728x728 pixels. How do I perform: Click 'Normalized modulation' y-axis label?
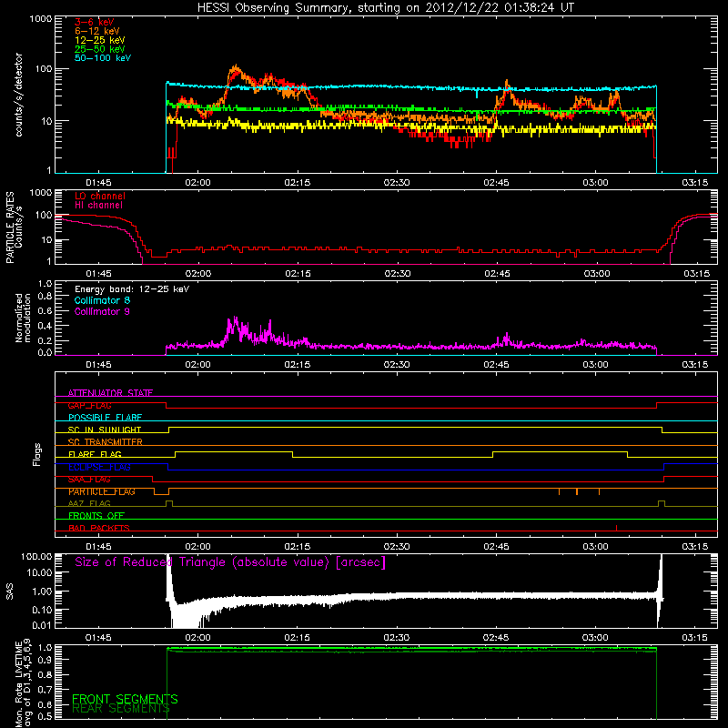tap(23, 318)
